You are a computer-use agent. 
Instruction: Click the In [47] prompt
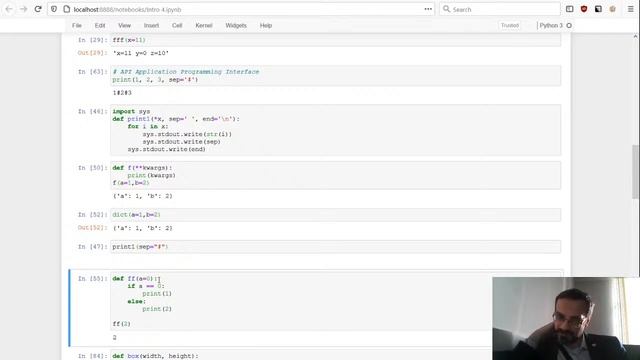pyautogui.click(x=93, y=247)
